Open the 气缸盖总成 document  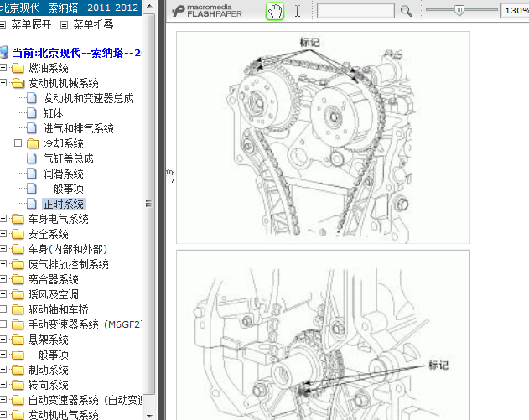(x=68, y=158)
